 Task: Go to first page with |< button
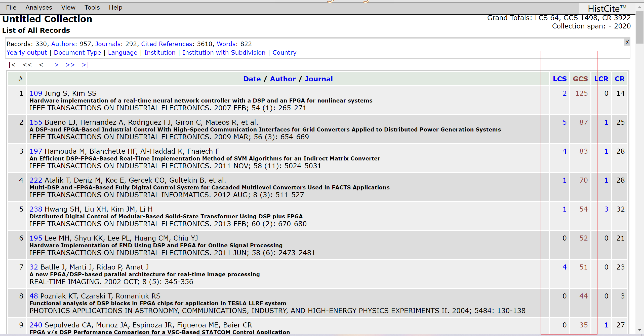click(x=12, y=65)
